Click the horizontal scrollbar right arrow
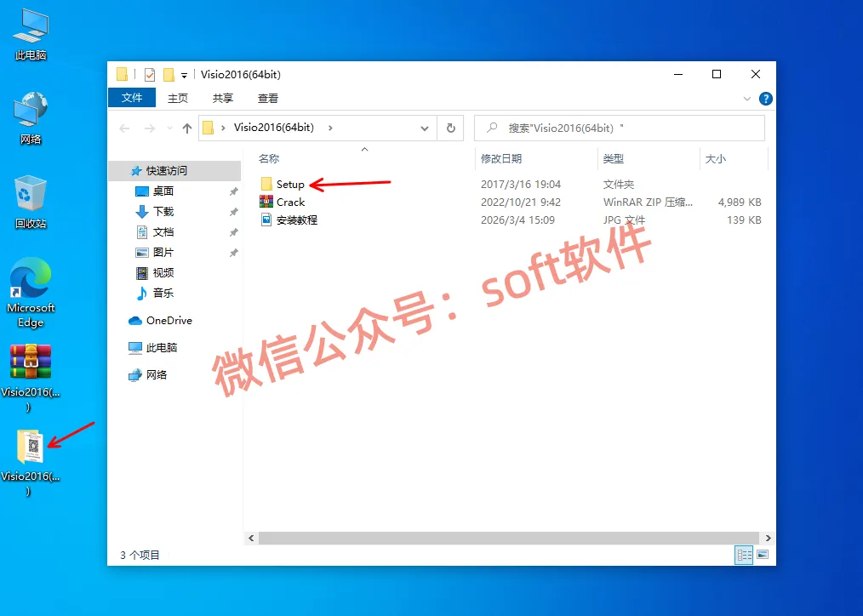This screenshot has width=863, height=616. [x=768, y=538]
